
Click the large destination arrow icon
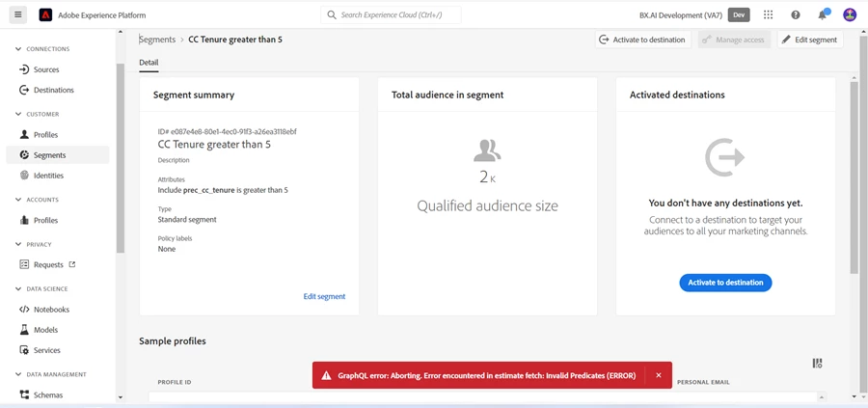tap(724, 158)
